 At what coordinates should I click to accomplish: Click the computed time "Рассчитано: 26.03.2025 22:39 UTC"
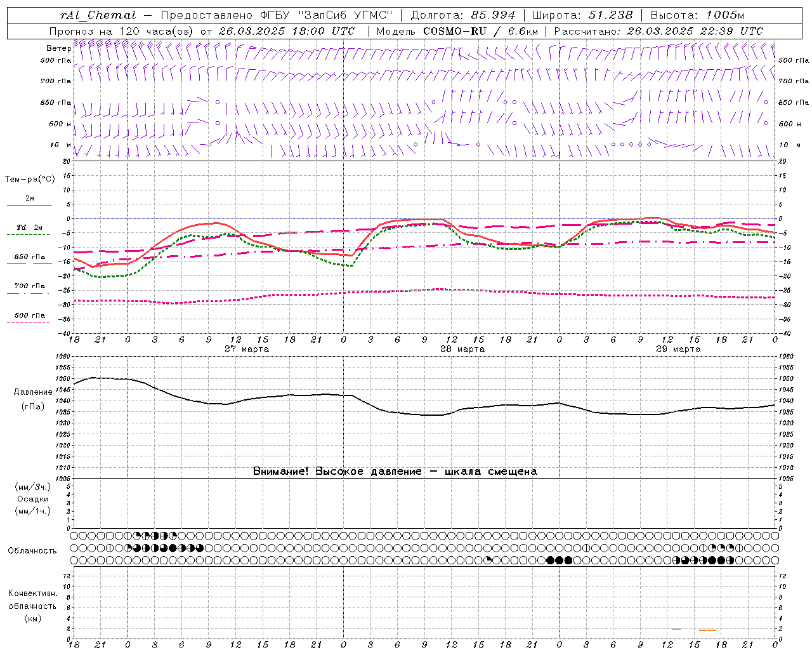658,31
